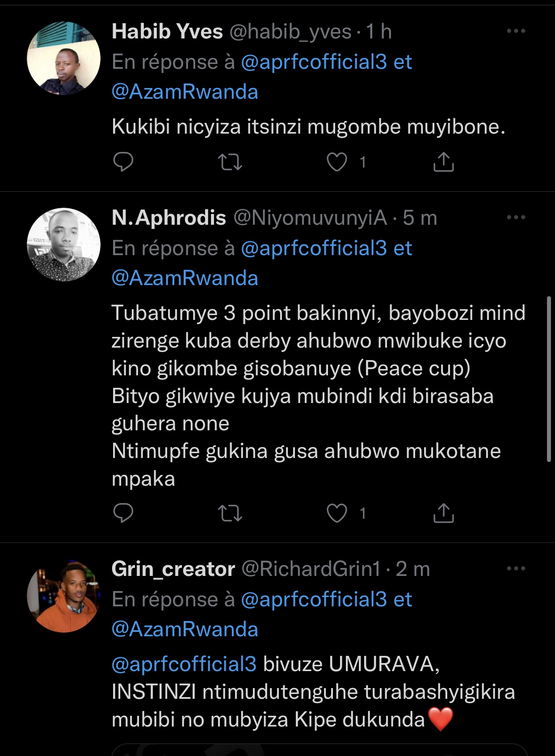
Task: Open Habib Yves' profile picture
Action: pos(63,59)
